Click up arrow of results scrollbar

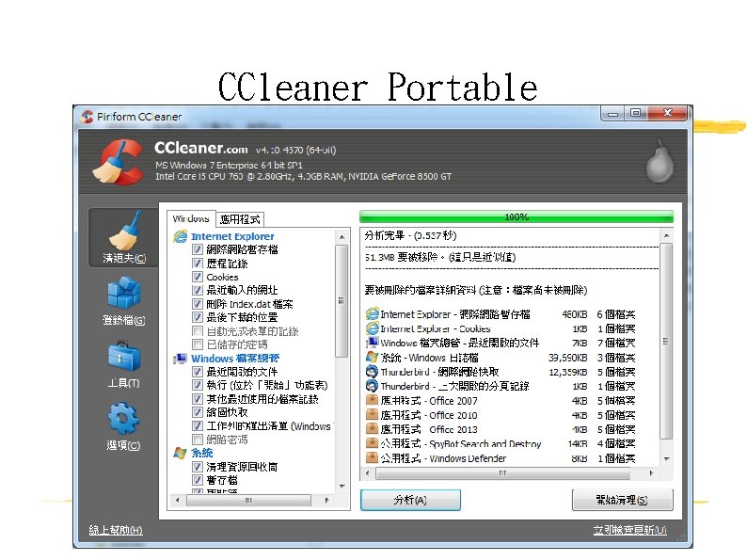coord(666,235)
